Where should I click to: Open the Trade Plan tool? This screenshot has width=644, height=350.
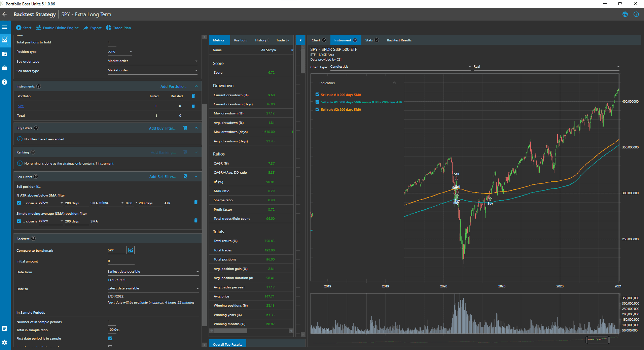tap(118, 28)
